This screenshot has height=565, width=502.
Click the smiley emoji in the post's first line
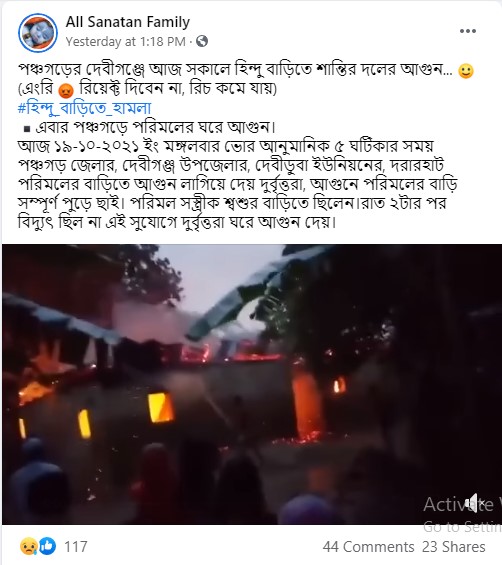pyautogui.click(x=466, y=71)
